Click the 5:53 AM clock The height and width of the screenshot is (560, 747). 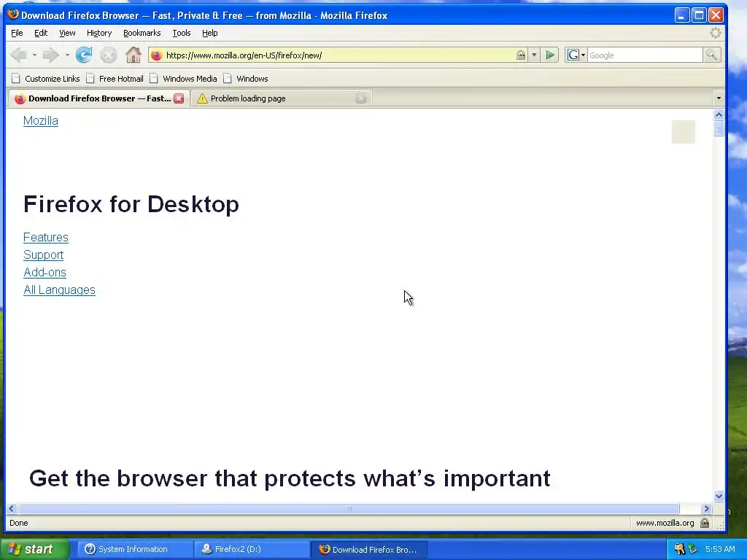click(720, 549)
